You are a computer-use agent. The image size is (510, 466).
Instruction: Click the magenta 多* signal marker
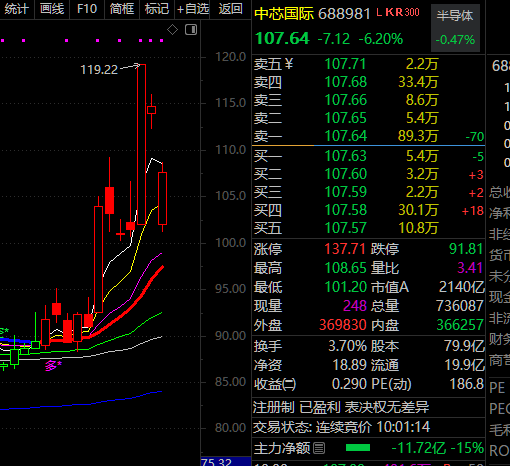pos(53,366)
